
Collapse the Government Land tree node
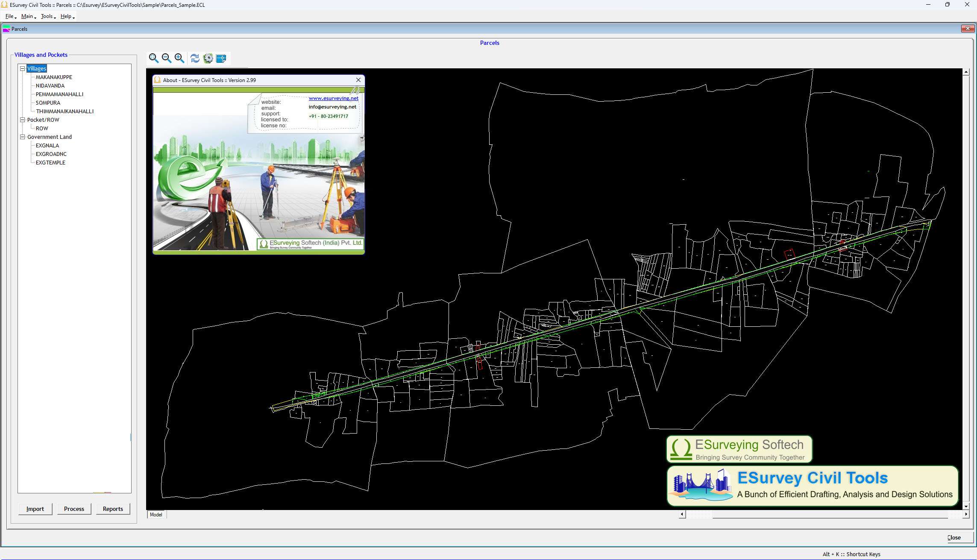(x=23, y=137)
